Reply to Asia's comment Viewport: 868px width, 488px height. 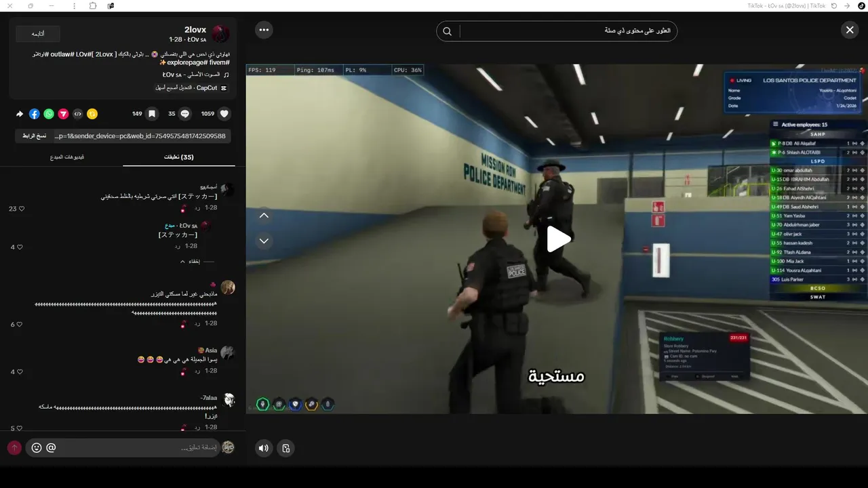point(197,371)
